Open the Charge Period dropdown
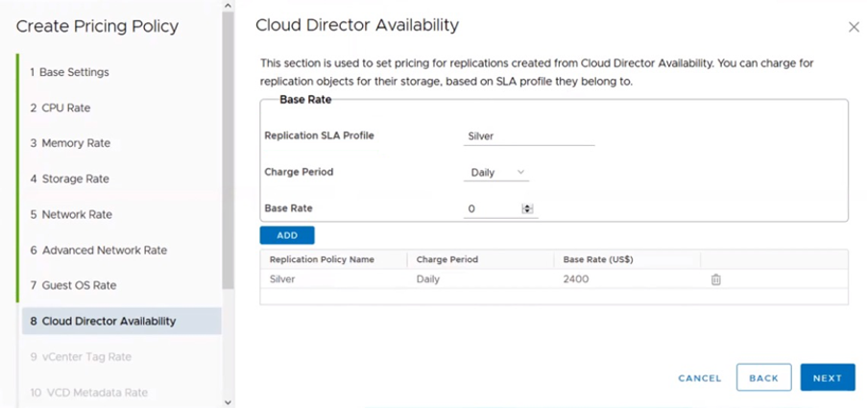Screen dimensions: 868x409 pos(496,173)
